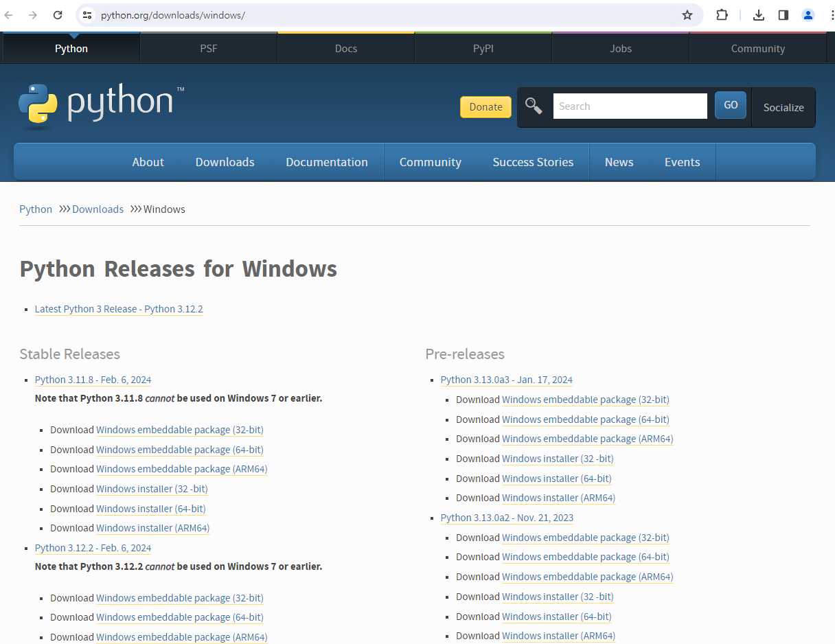Reload the page with the refresh icon
The width and height of the screenshot is (835, 644).
tap(58, 15)
